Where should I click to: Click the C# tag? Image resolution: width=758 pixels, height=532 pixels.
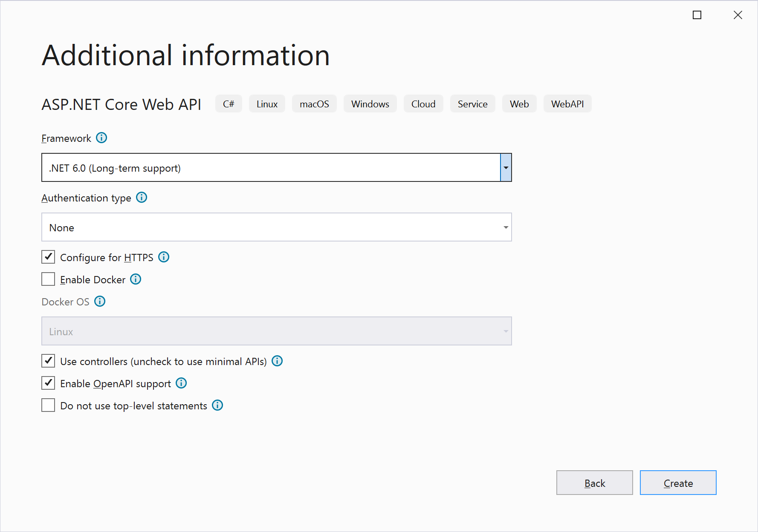point(229,104)
